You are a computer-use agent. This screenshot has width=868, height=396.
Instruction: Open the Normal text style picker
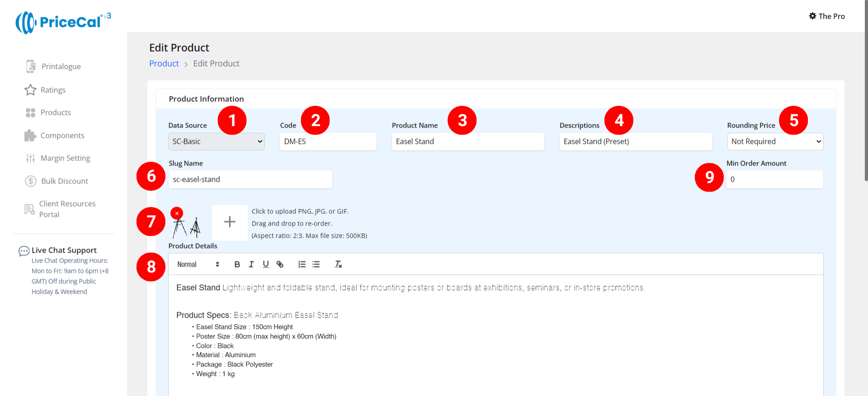pos(198,264)
